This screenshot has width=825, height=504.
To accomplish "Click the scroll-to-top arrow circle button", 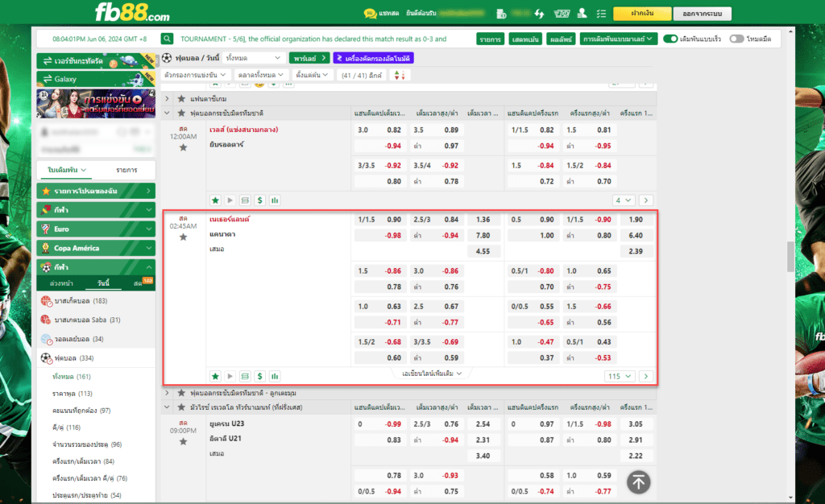I will [638, 482].
